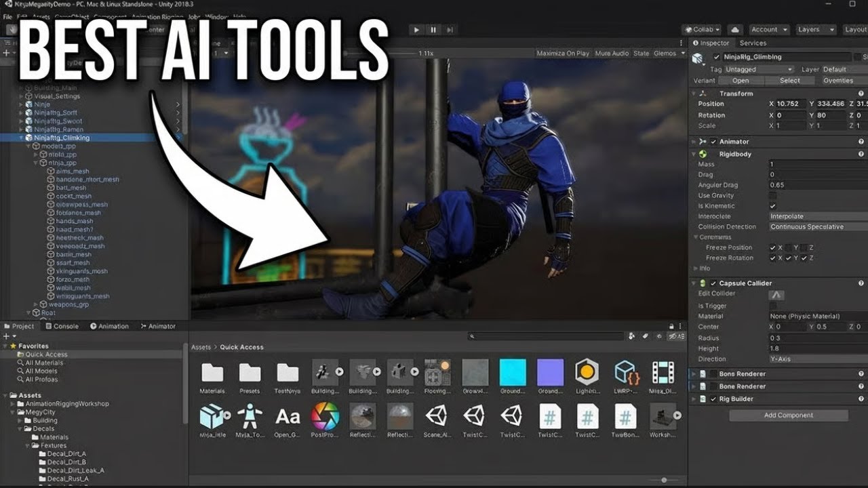The width and height of the screenshot is (868, 488).
Task: Select Quick Access under Favorites
Action: [x=46, y=354]
